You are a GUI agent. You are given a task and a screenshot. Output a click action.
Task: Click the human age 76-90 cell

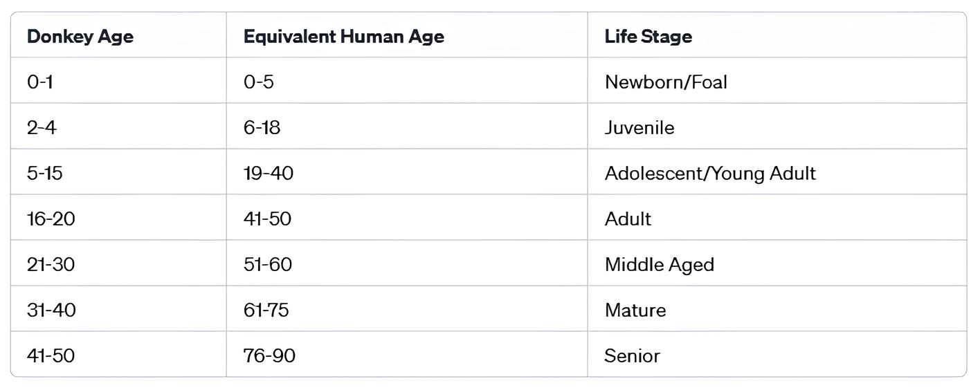pyautogui.click(x=269, y=356)
